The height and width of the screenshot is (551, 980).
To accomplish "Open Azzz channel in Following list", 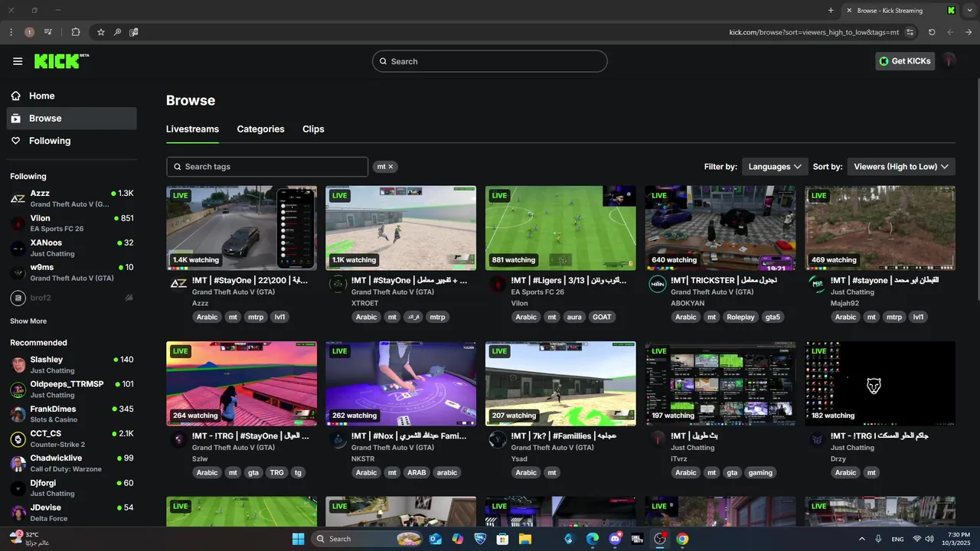I will click(x=71, y=199).
